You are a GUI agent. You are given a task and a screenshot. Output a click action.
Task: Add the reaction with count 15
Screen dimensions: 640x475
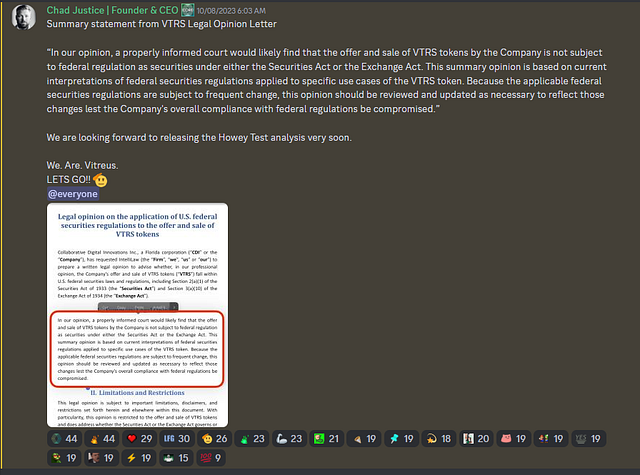point(177,458)
